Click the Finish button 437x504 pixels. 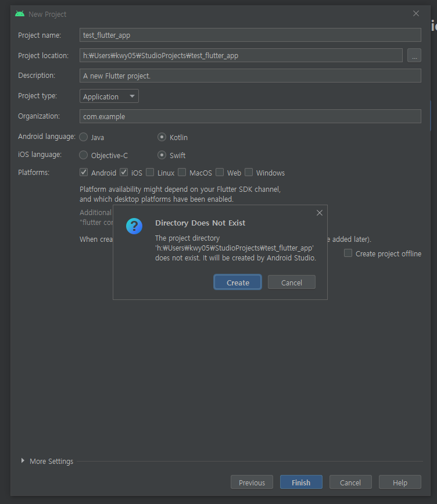[x=301, y=482]
